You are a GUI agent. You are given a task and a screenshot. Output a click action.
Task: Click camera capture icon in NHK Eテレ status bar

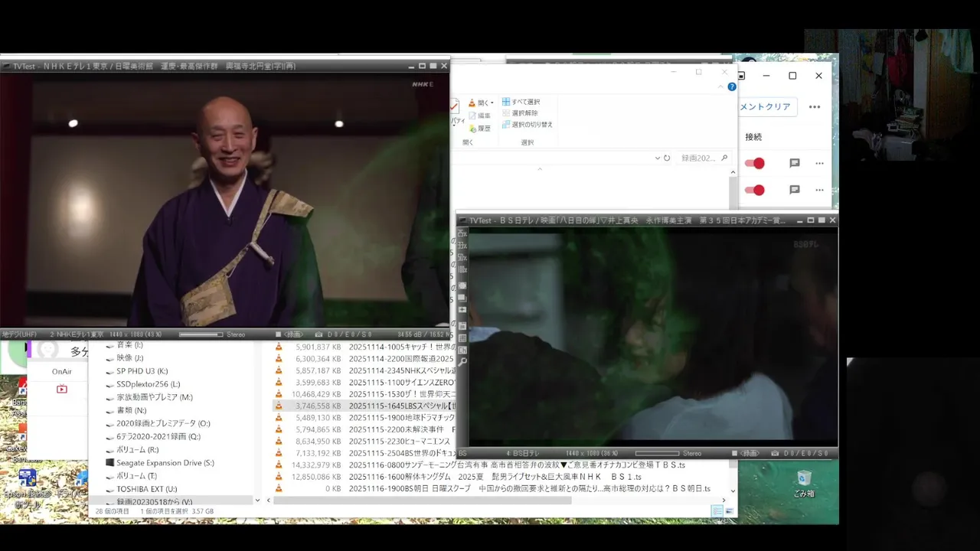pyautogui.click(x=318, y=334)
